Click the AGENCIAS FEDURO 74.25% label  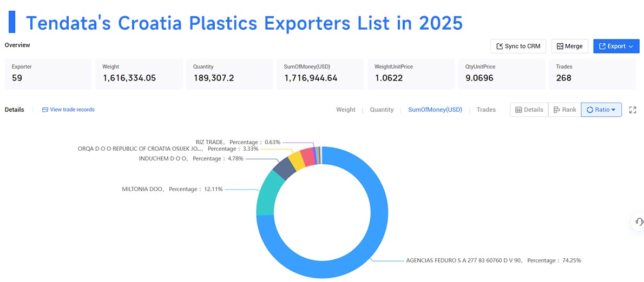[x=493, y=260]
